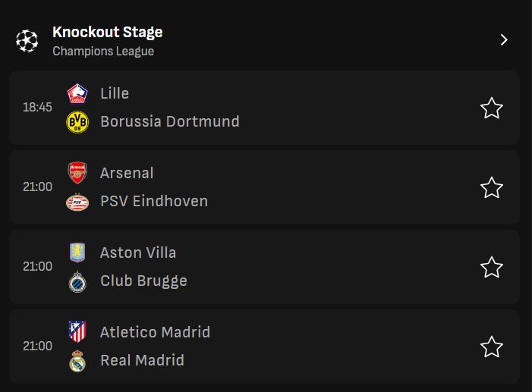Click the Arsenal club crest
532x392 pixels.
[x=77, y=174]
